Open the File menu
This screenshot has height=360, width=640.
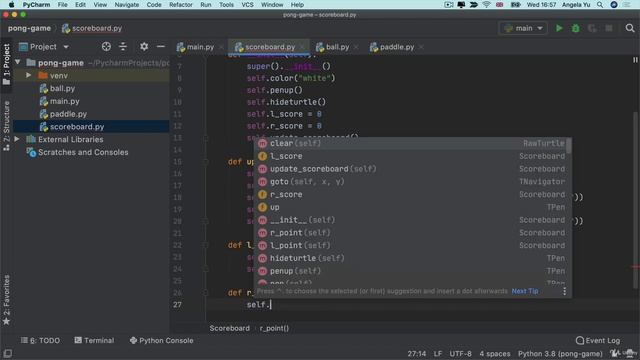[x=62, y=5]
